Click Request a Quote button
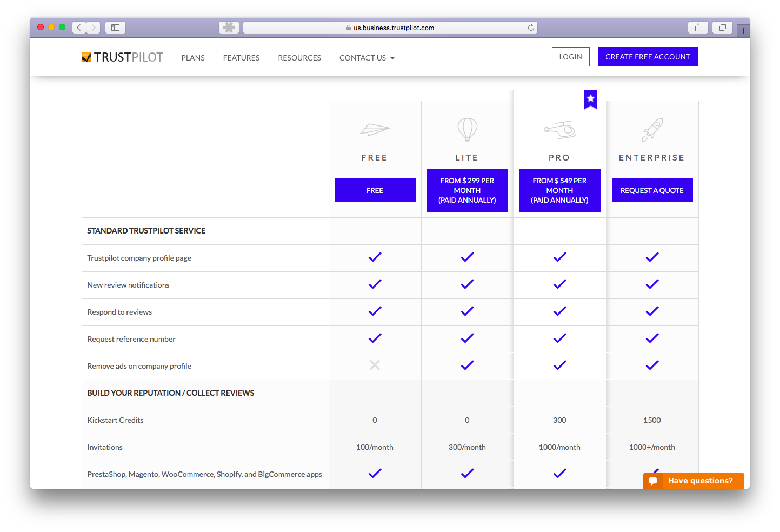This screenshot has height=532, width=780. 652,190
